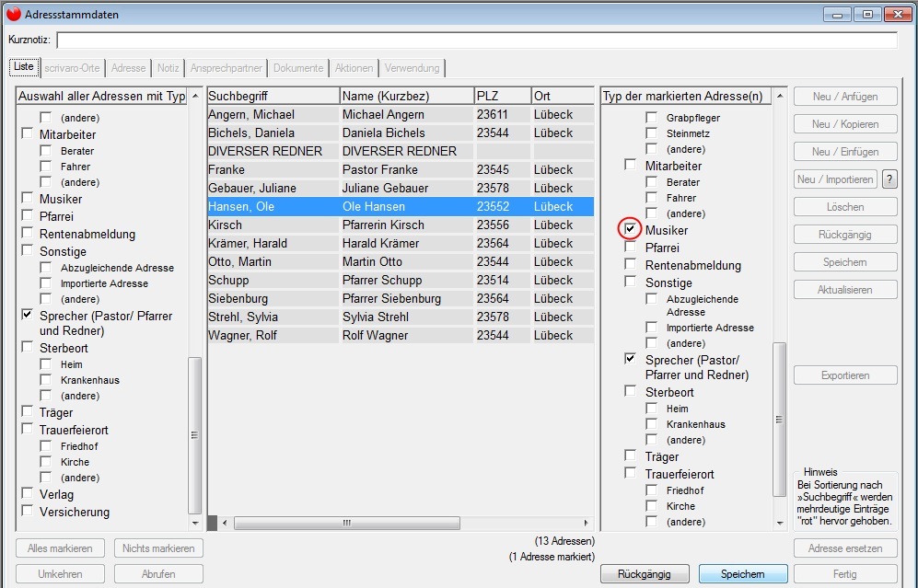
Task: Select the row Strehl, Sylvia
Action: pos(401,317)
